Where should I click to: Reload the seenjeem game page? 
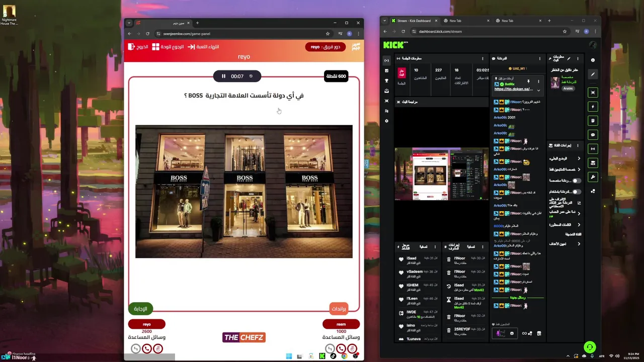point(147,34)
